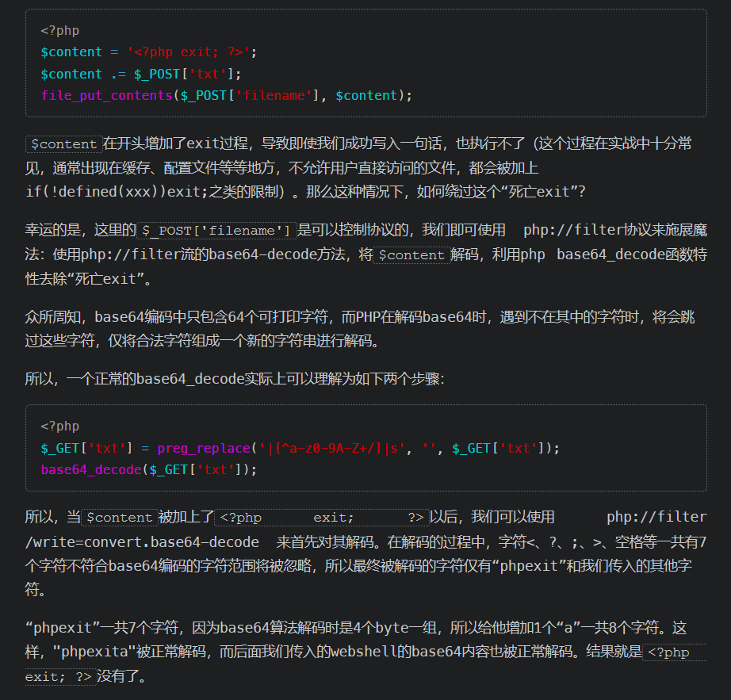Image resolution: width=731 pixels, height=700 pixels.
Task: Click the line 所以,一个正常的base64_decode
Action: tap(235, 379)
